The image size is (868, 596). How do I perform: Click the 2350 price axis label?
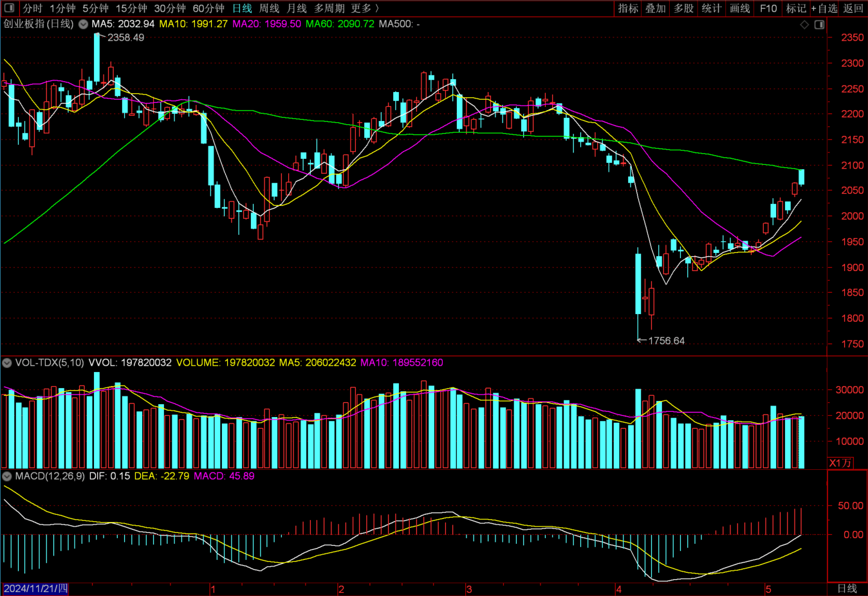point(853,38)
